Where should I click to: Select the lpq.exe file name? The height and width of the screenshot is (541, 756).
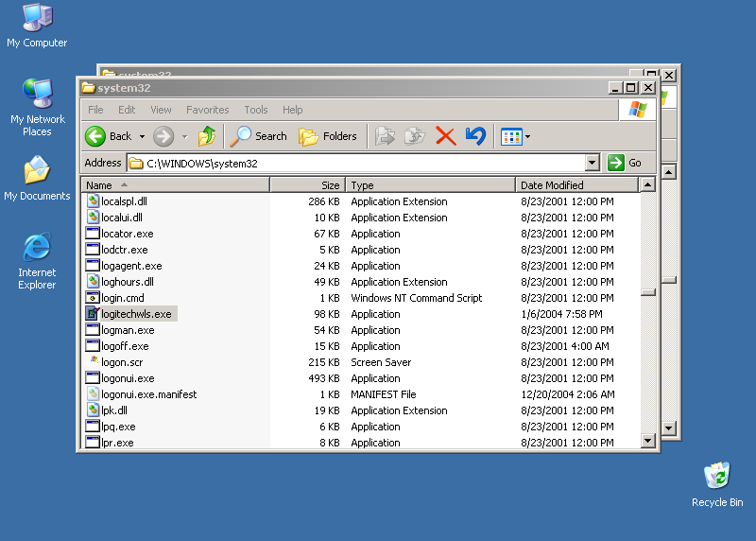click(x=118, y=427)
